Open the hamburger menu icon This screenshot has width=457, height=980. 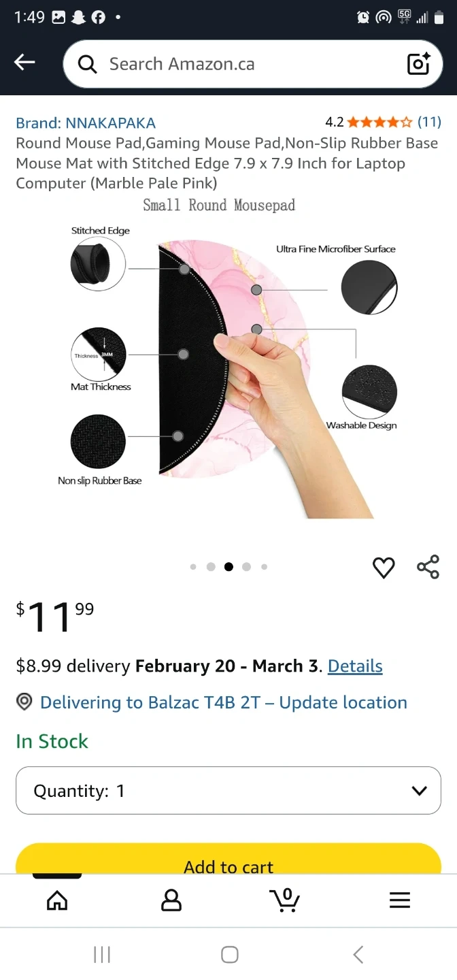400,900
